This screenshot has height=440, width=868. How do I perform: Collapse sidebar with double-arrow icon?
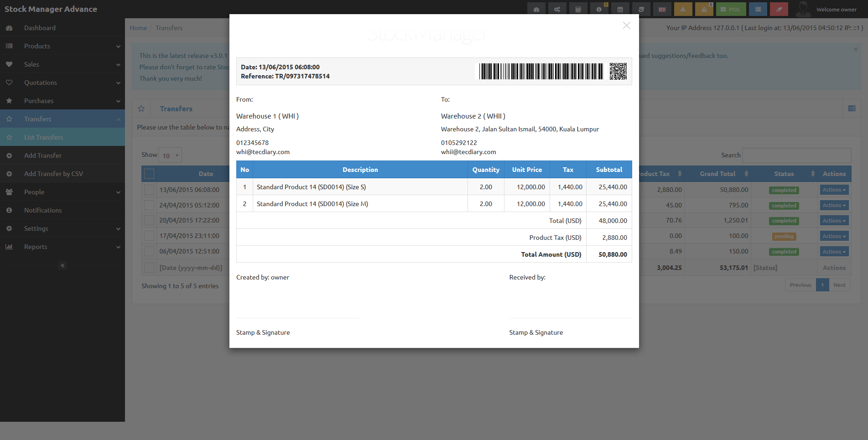[x=62, y=265]
